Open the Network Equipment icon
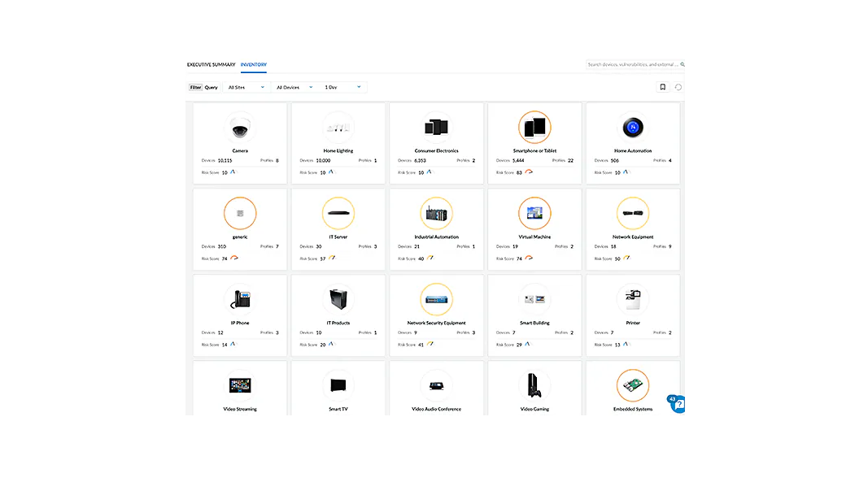 (x=633, y=213)
